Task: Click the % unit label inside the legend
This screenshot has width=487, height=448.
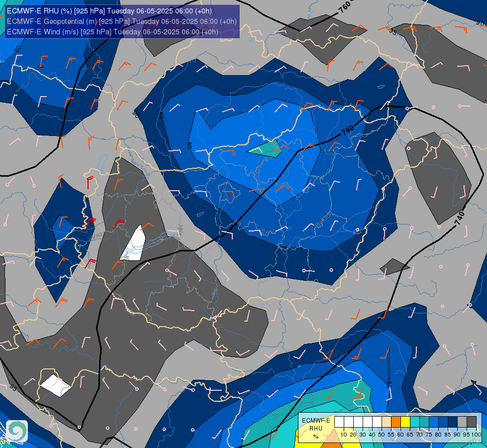Action: tap(316, 437)
